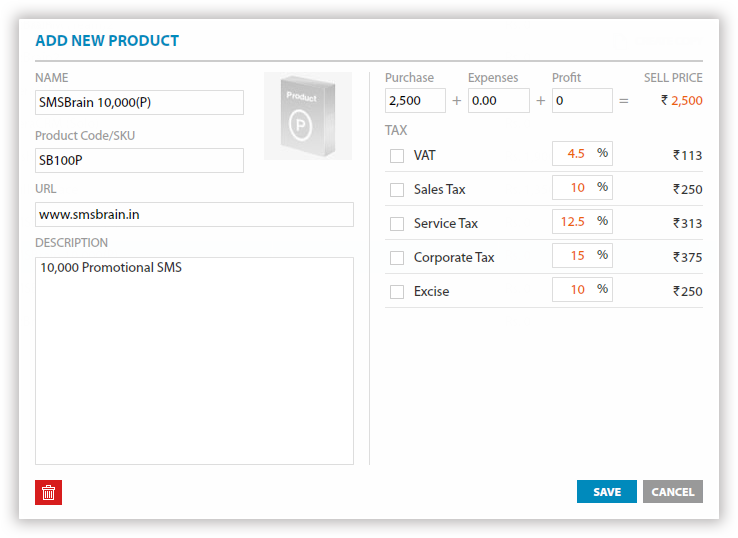Click the ADD NEW PRODUCT heading

point(107,41)
